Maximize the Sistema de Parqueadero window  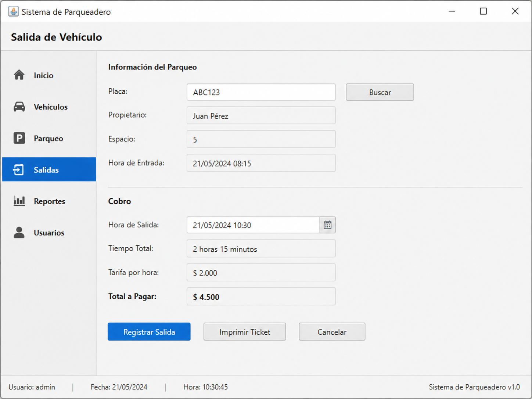484,11
